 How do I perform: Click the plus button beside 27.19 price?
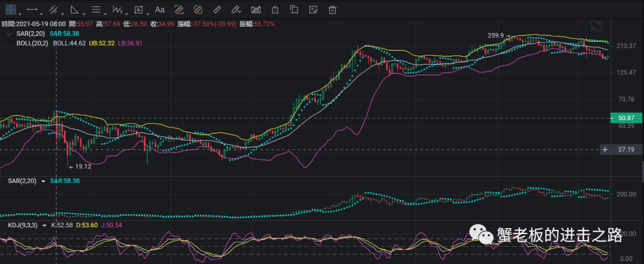pyautogui.click(x=605, y=150)
